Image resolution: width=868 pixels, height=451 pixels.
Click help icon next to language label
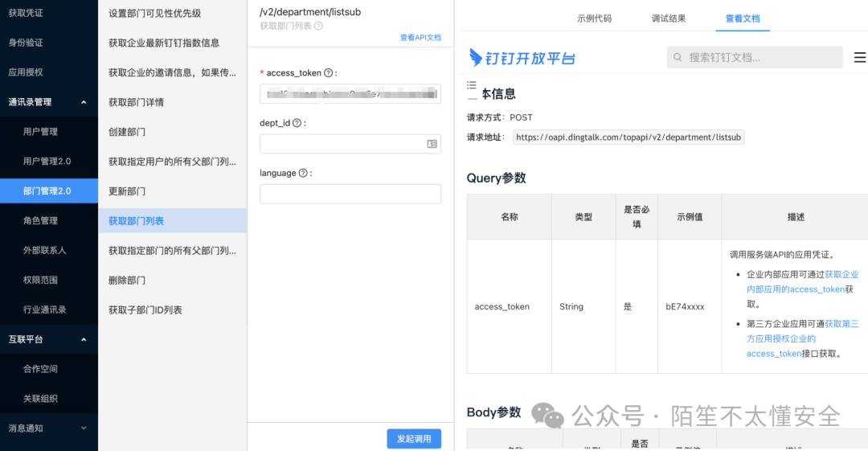click(x=303, y=173)
